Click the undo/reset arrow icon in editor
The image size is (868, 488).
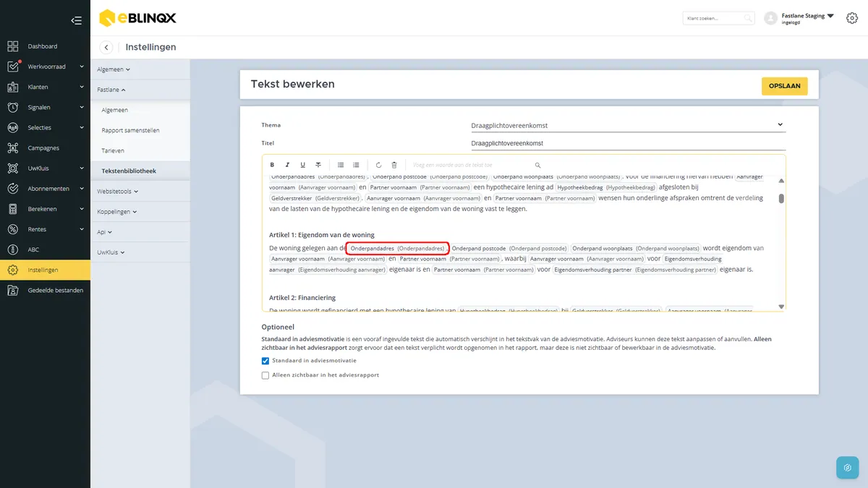[x=378, y=165]
